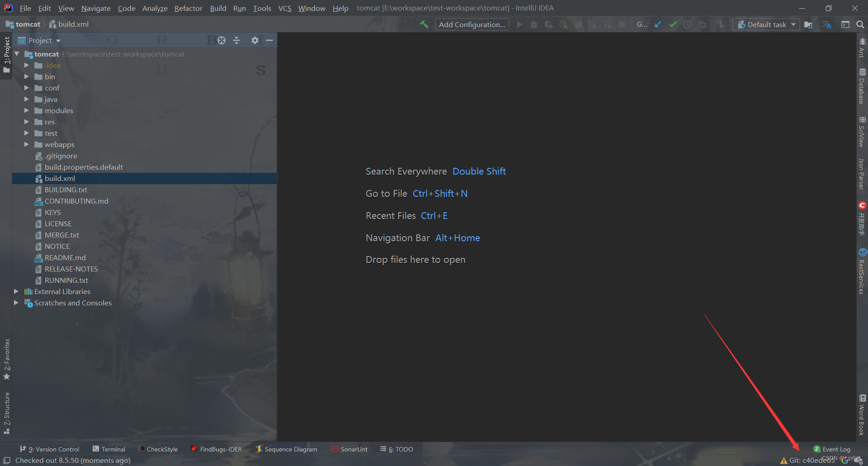Open the Sequence Diagram tool tab
This screenshot has height=466, width=868.
286,449
